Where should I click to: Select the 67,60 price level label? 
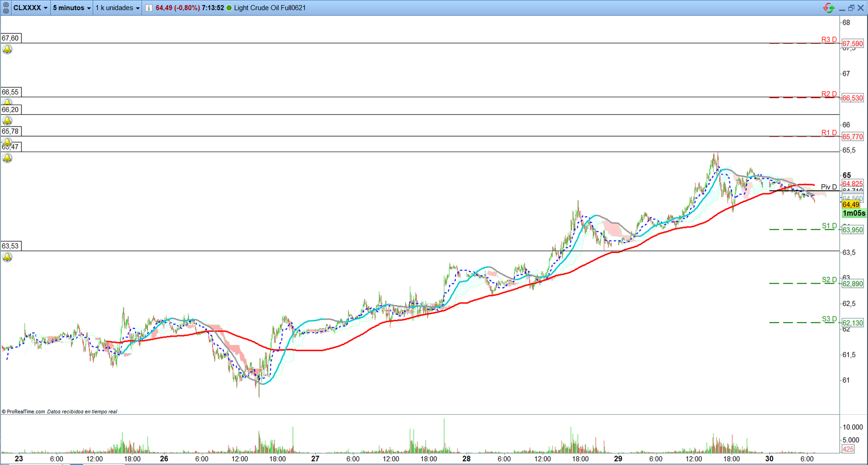10,38
